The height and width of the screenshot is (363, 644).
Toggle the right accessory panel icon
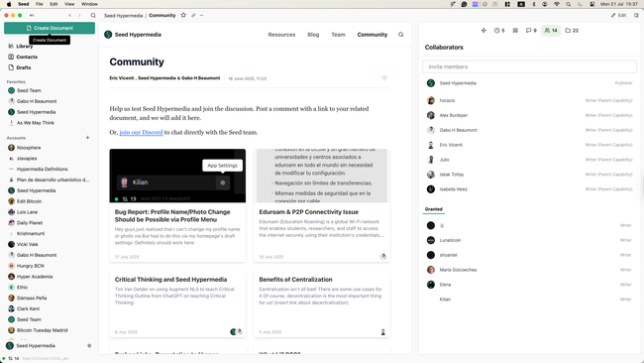click(636, 15)
